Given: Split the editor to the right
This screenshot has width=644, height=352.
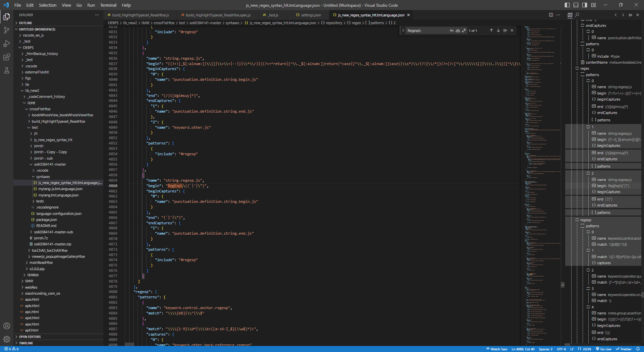Looking at the screenshot, I should click(550, 15).
